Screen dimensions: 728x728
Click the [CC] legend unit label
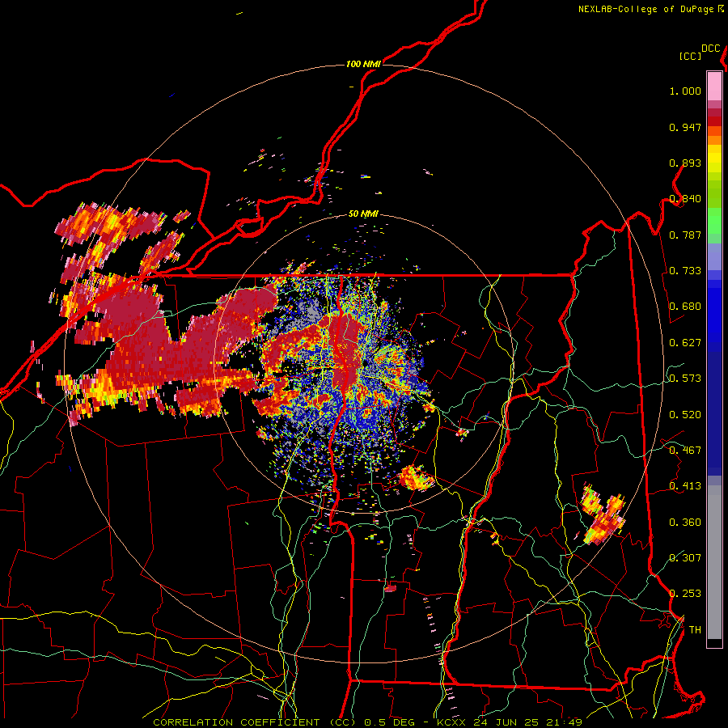[x=689, y=56]
